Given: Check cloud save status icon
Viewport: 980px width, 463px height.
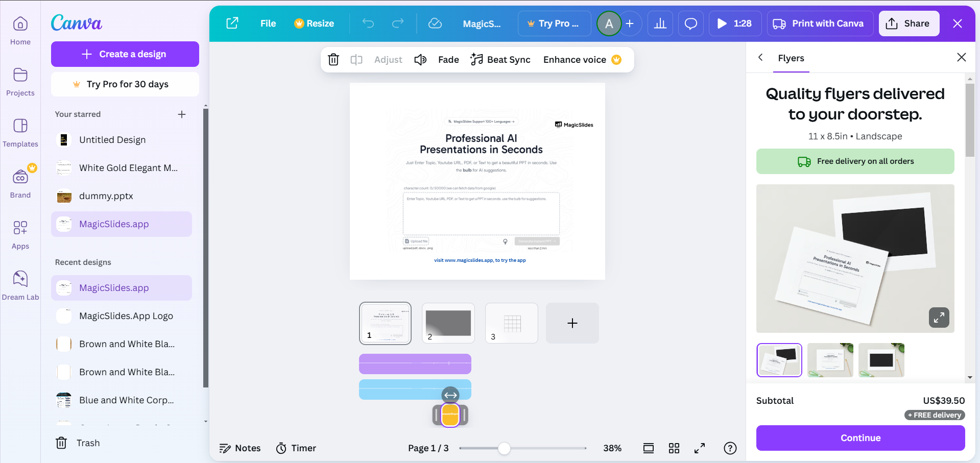Looking at the screenshot, I should tap(435, 23).
